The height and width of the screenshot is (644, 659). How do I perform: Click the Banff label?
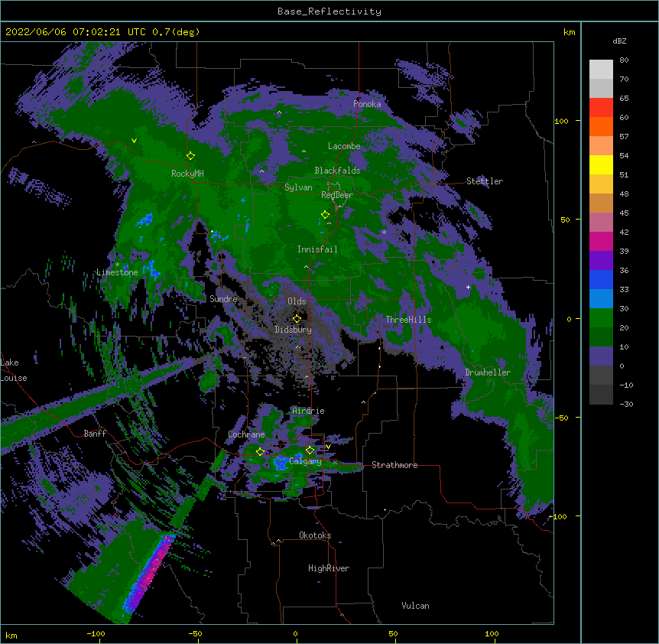tap(95, 434)
